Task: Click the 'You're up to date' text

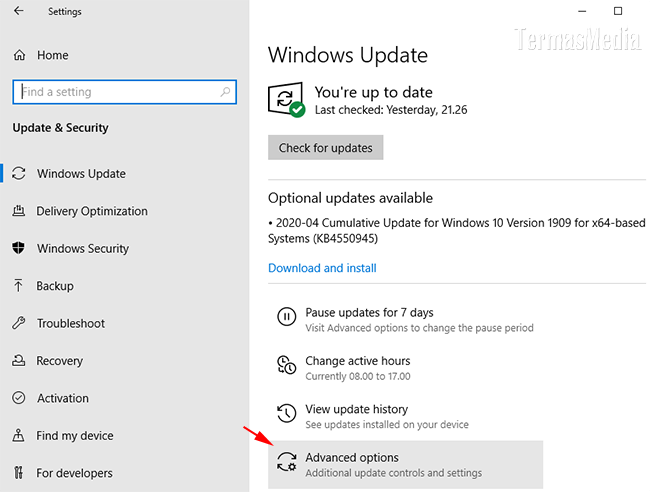Action: [374, 92]
